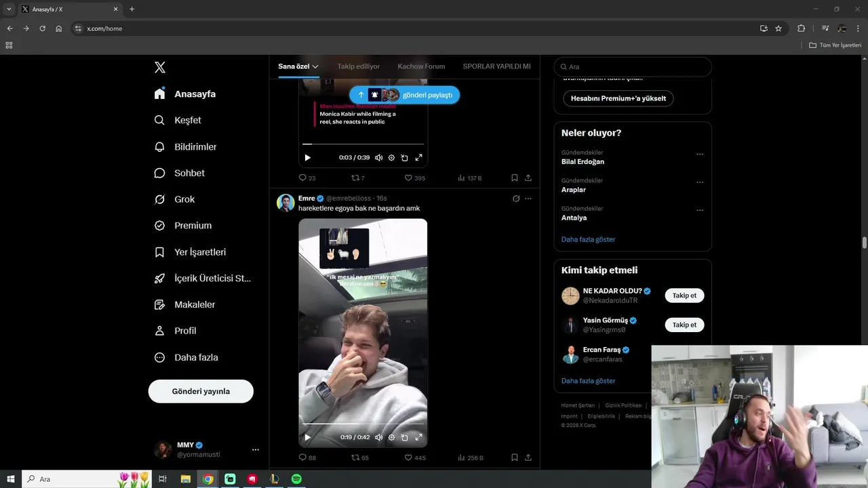This screenshot has height=488, width=868.
Task: Open Yer İşaretleri bookmarks
Action: coord(190,252)
